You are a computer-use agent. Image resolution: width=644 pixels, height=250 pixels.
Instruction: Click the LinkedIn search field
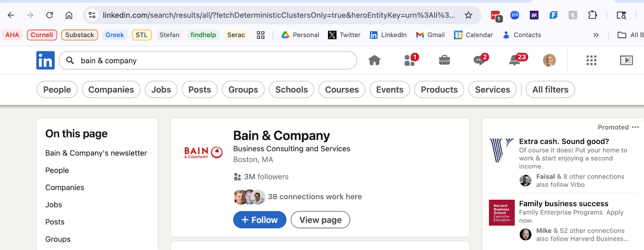(208, 60)
